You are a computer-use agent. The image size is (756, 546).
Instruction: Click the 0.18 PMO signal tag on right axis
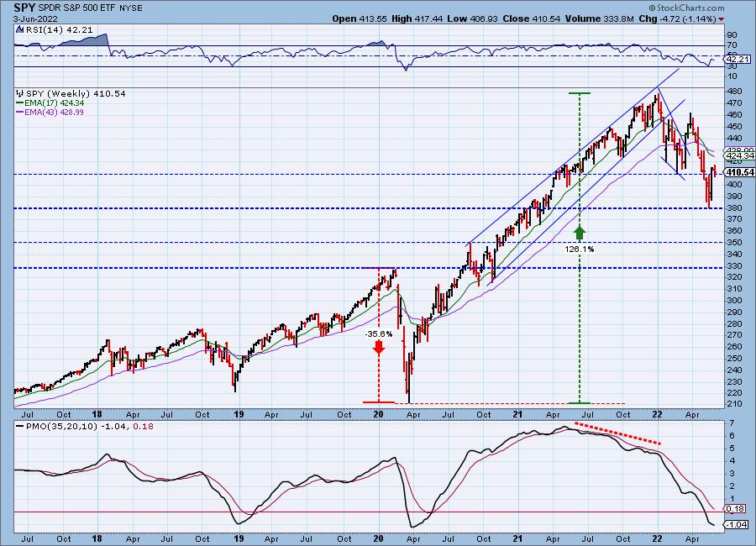pos(736,509)
